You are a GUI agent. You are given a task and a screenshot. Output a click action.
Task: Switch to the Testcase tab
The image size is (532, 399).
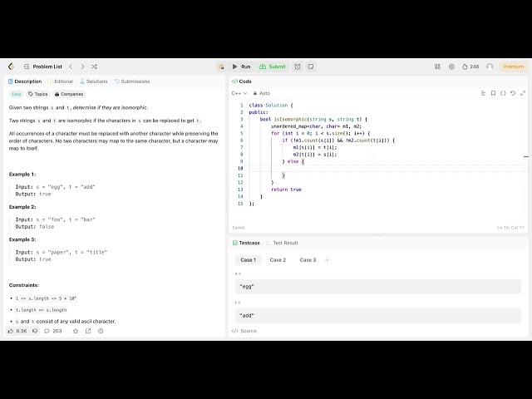(x=246, y=243)
